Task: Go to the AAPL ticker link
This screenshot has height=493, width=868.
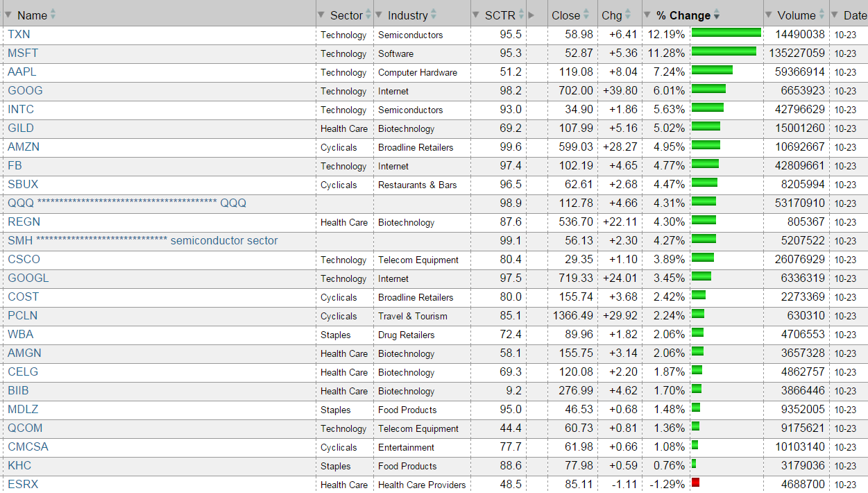Action: tap(22, 72)
